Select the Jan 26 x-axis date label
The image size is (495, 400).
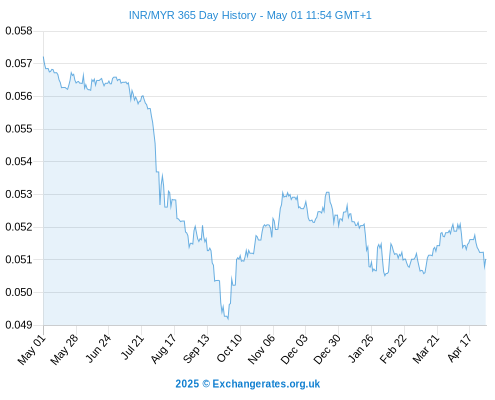(x=361, y=348)
